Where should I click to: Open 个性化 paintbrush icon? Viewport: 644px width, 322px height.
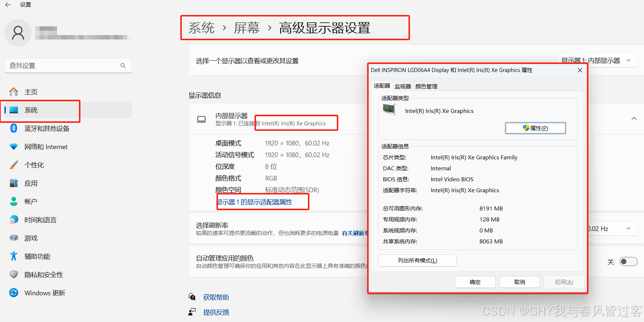pos(14,165)
